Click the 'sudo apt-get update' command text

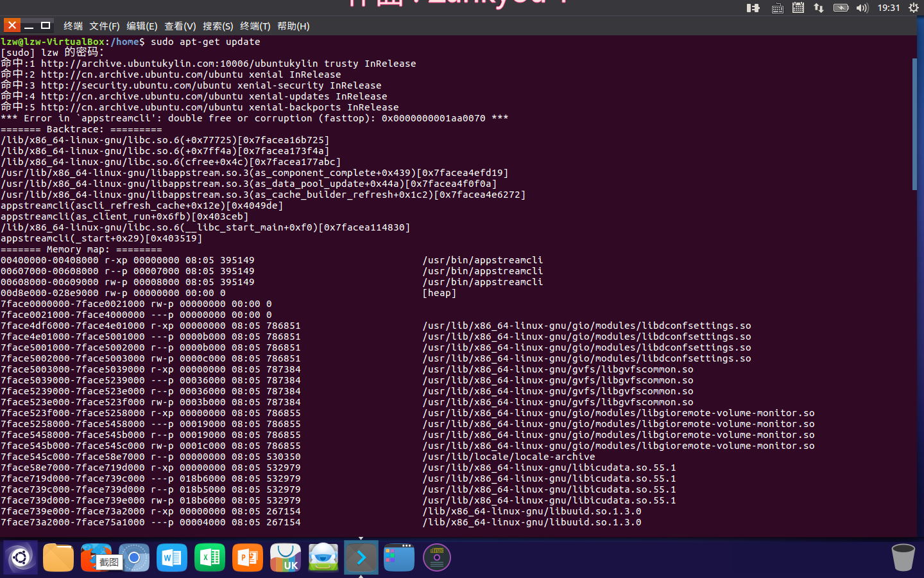point(205,42)
